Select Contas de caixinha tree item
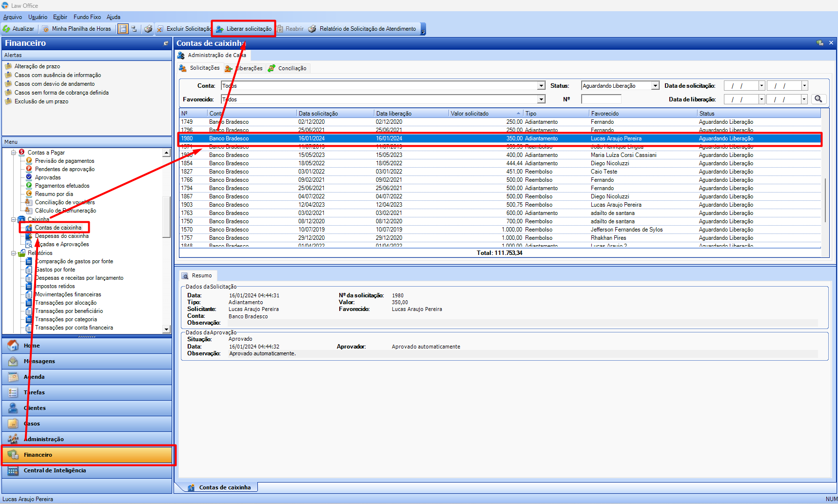The height and width of the screenshot is (504, 838). coord(58,228)
